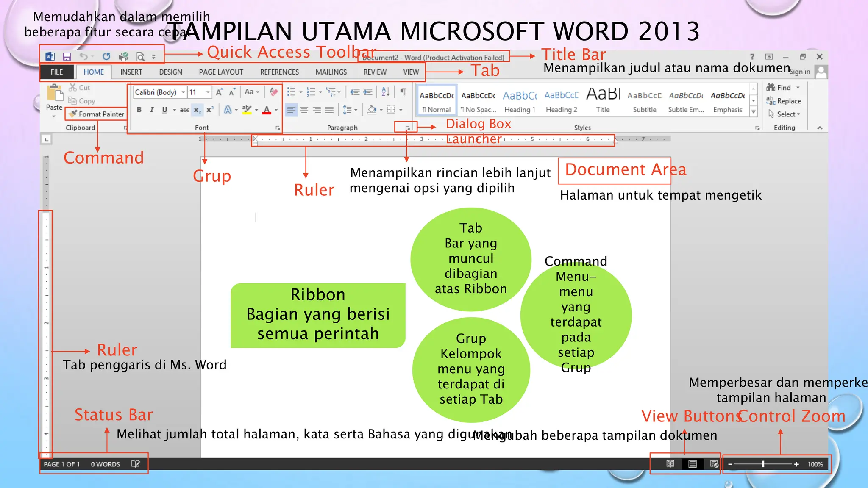This screenshot has width=868, height=488.
Task: Click the Align Right icon
Action: [x=317, y=110]
